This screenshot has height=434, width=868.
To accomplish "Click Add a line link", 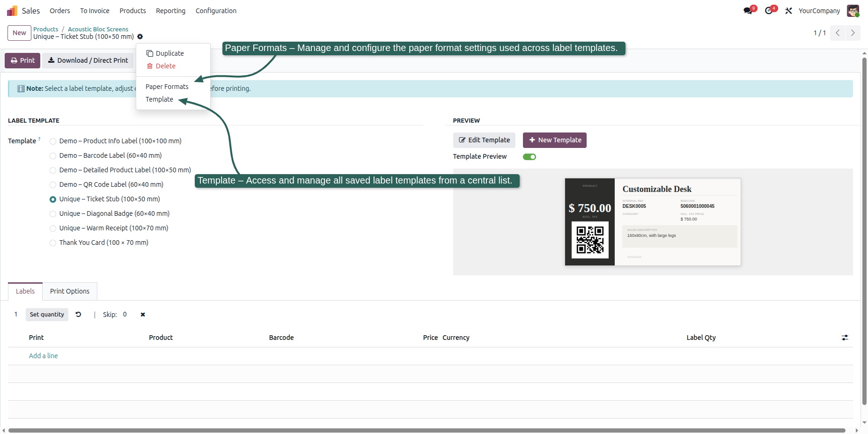I will point(44,356).
